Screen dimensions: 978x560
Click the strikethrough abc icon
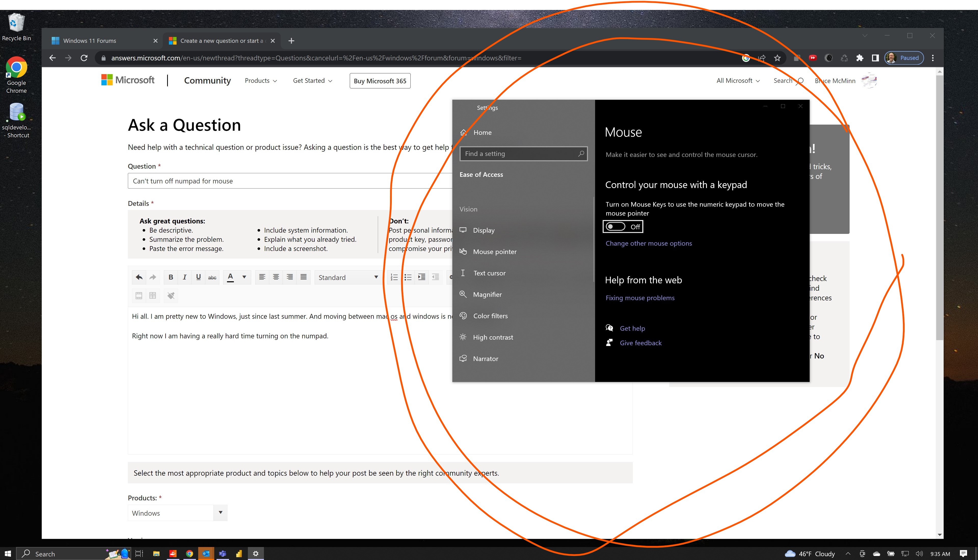(212, 277)
